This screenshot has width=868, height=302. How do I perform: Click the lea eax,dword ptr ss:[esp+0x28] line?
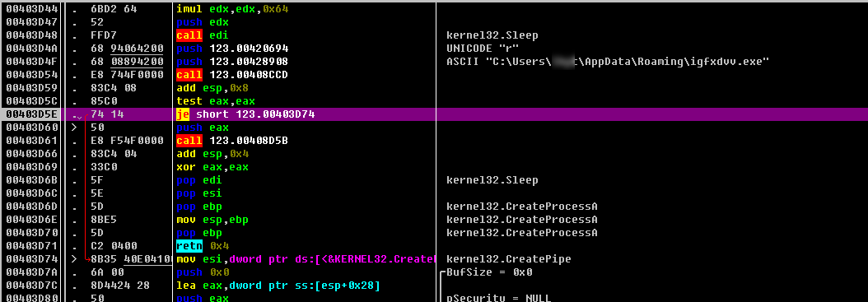(278, 286)
